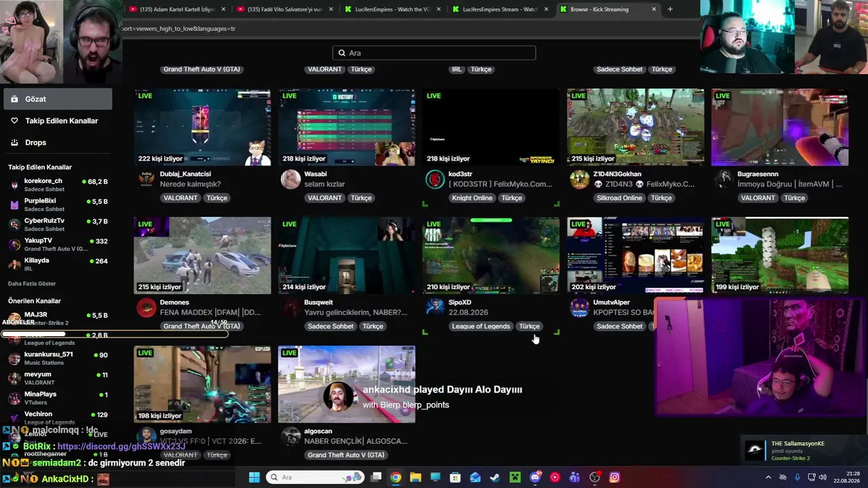Click Bugraesennn channel avatar
The height and width of the screenshot is (488, 868).
click(724, 179)
